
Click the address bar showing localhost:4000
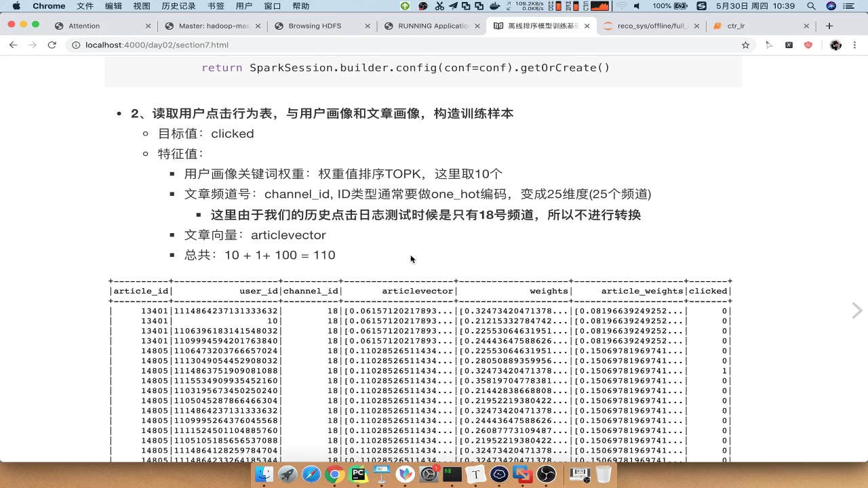pos(407,45)
